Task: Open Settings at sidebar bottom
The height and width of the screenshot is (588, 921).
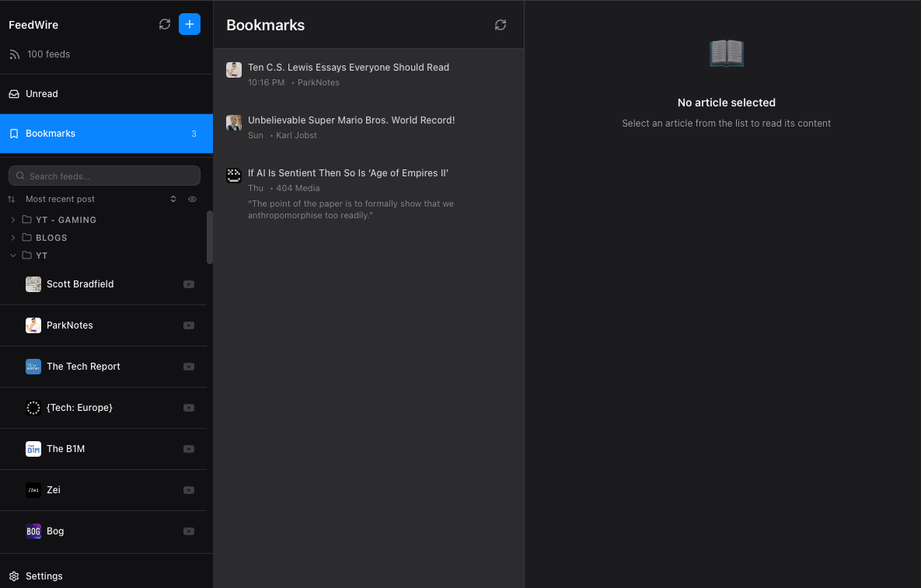Action: 106,576
